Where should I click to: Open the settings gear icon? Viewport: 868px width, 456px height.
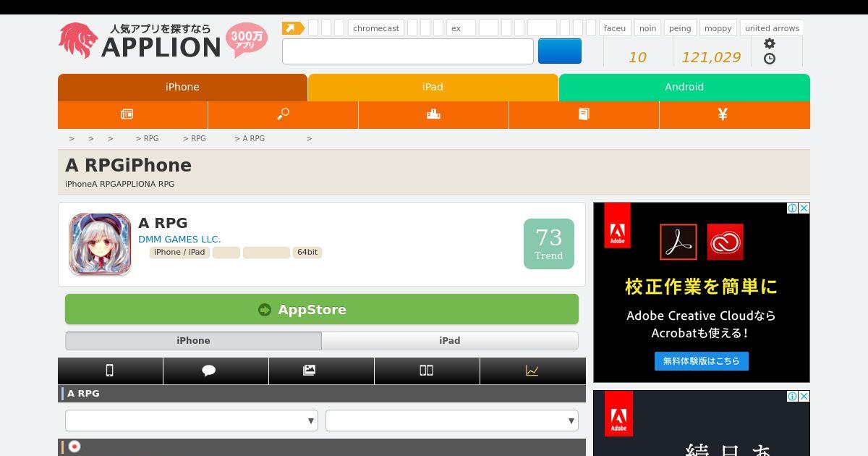(x=770, y=43)
